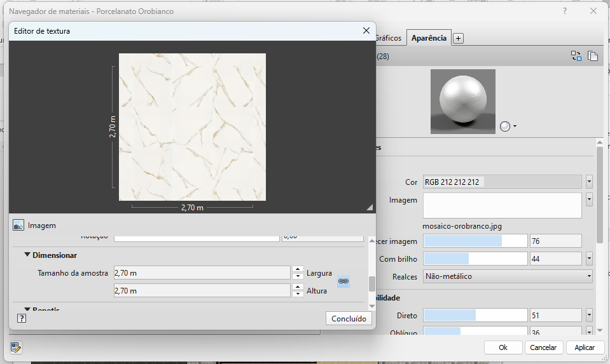Viewport: 610px width, 364px height.
Task: Decrease the Altura value with down arrow
Action: point(298,294)
